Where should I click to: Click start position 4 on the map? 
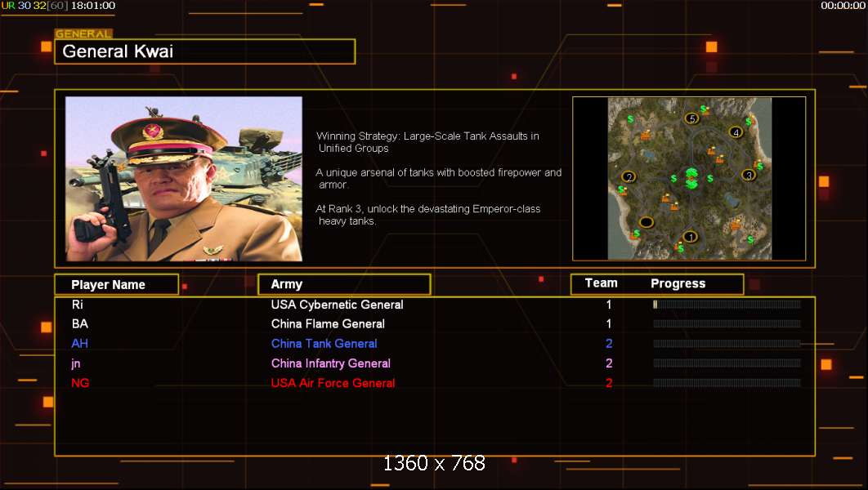(736, 131)
